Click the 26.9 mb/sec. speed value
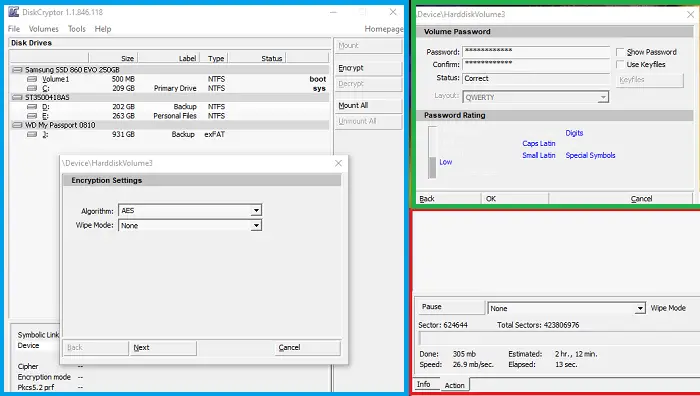700x396 pixels. [473, 364]
